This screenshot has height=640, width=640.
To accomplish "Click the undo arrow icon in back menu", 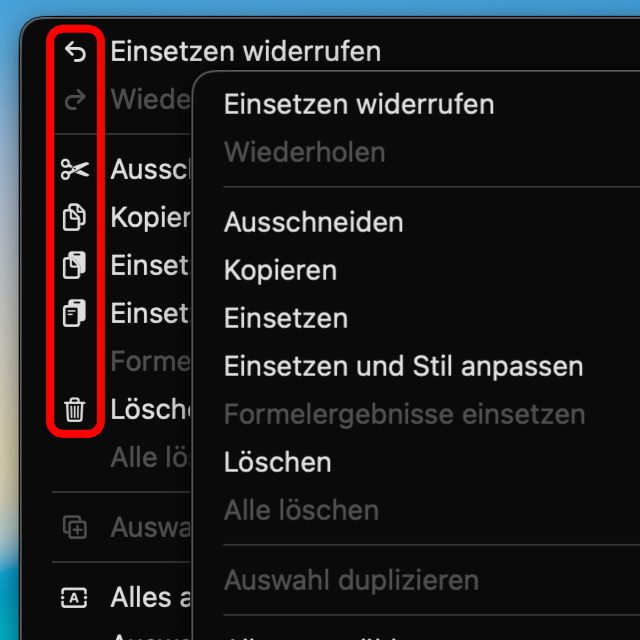I will pos(76,52).
